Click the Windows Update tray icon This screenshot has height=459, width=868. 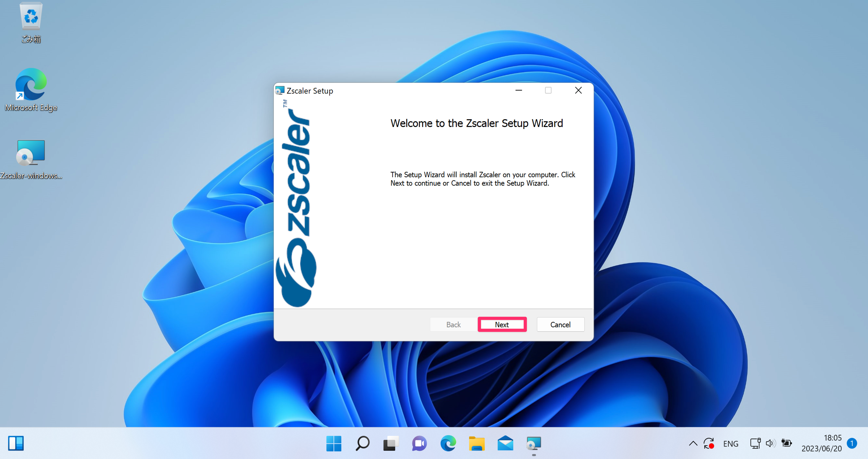[x=709, y=444]
